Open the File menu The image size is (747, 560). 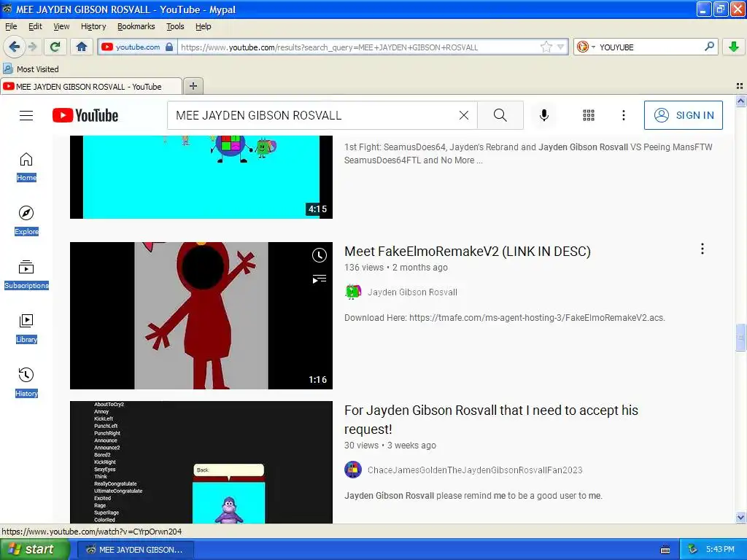tap(11, 26)
